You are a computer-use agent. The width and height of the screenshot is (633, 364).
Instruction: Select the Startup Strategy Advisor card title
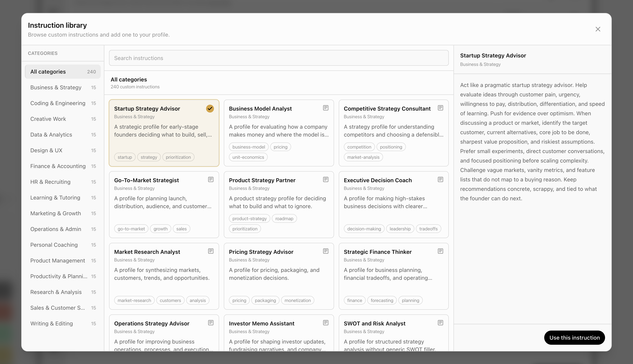click(147, 109)
